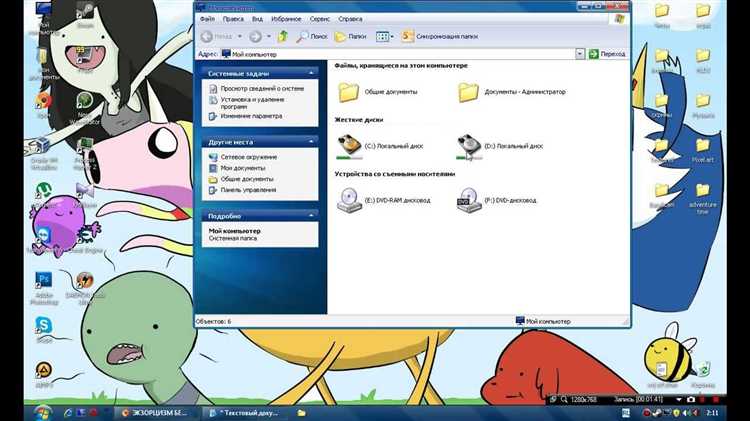The height and width of the screenshot is (421, 750).
Task: Open Skype desktop shortcut
Action: [x=44, y=330]
